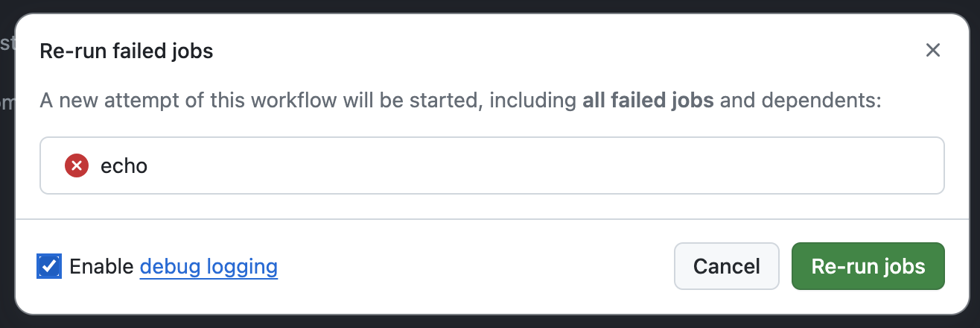Open the debug logging link

[209, 266]
